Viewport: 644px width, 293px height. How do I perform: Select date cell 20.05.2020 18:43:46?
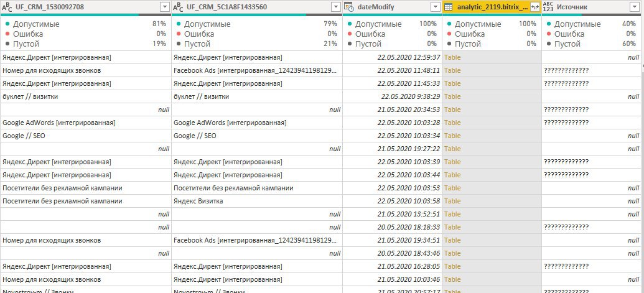coord(392,253)
